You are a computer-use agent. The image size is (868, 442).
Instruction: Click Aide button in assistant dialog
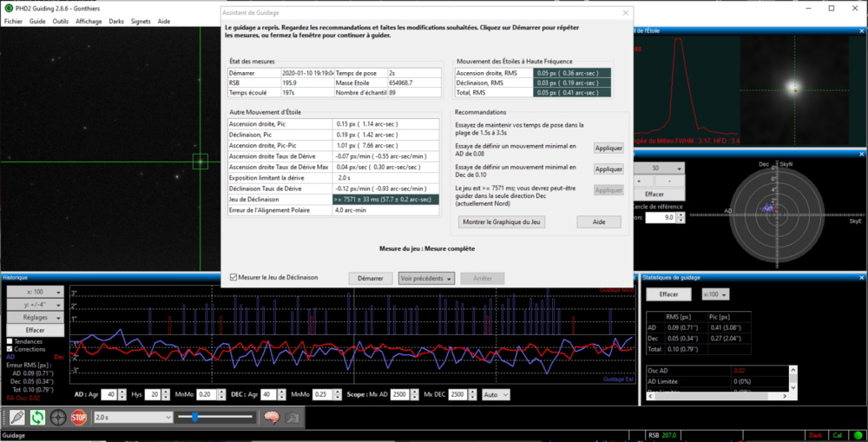pos(599,221)
